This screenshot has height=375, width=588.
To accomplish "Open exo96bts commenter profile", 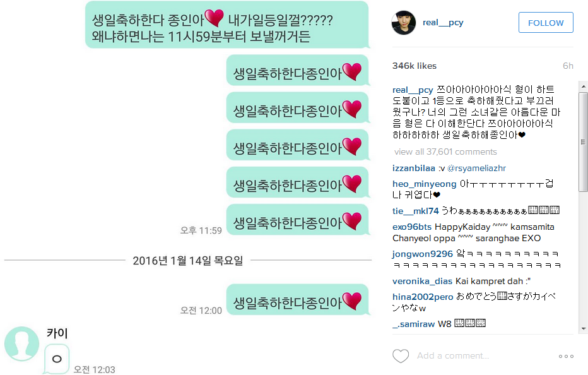I will [x=412, y=227].
